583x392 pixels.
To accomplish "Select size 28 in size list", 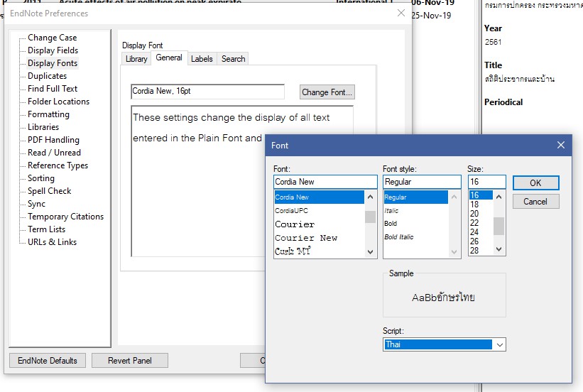I will (x=481, y=250).
